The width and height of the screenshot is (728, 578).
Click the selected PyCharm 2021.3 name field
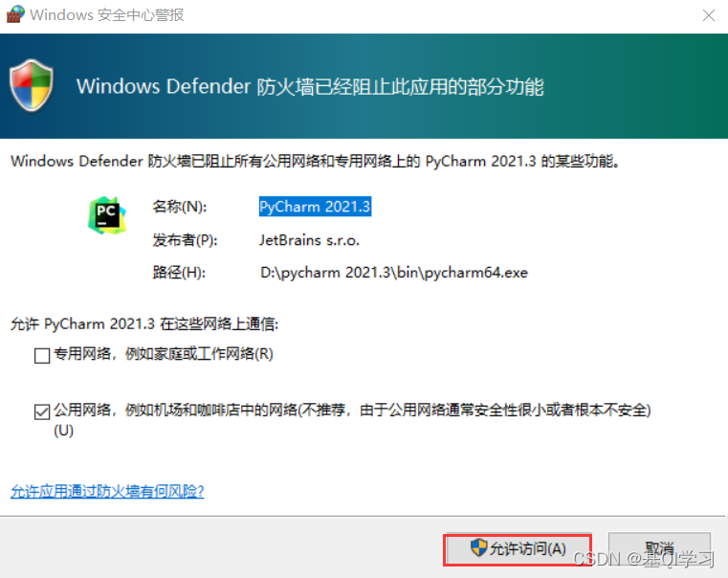pyautogui.click(x=315, y=206)
